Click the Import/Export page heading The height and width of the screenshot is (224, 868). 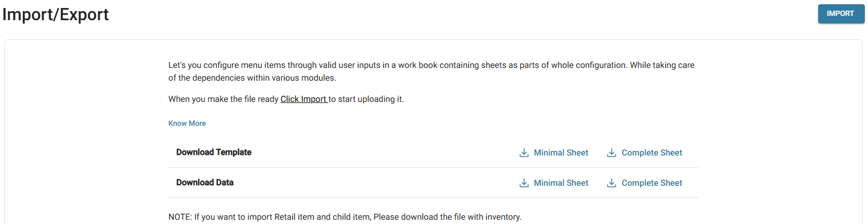pyautogui.click(x=56, y=14)
